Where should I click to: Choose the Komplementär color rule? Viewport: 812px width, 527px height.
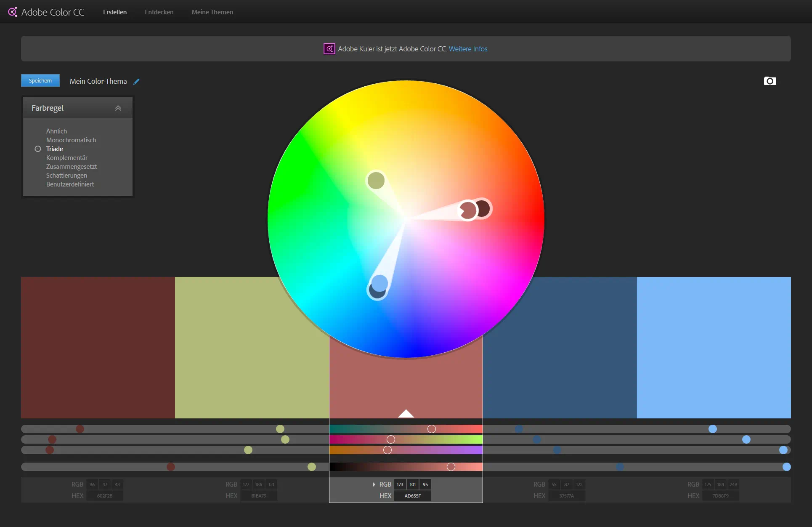[67, 158]
